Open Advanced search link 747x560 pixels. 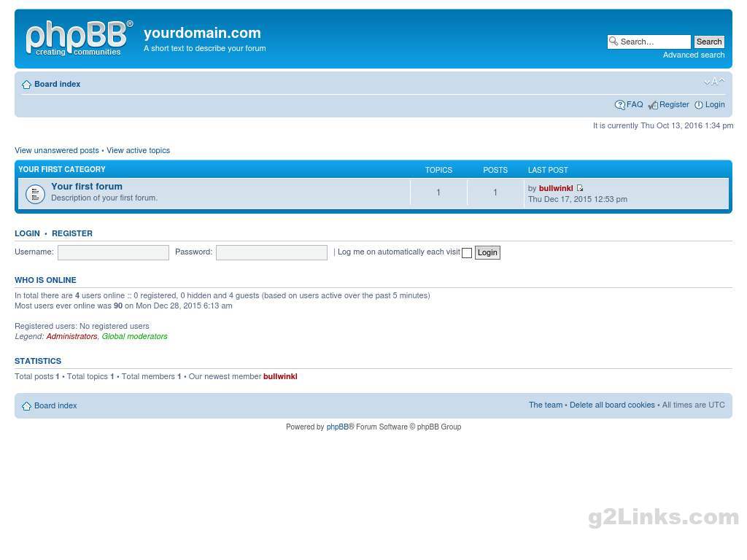pos(694,55)
